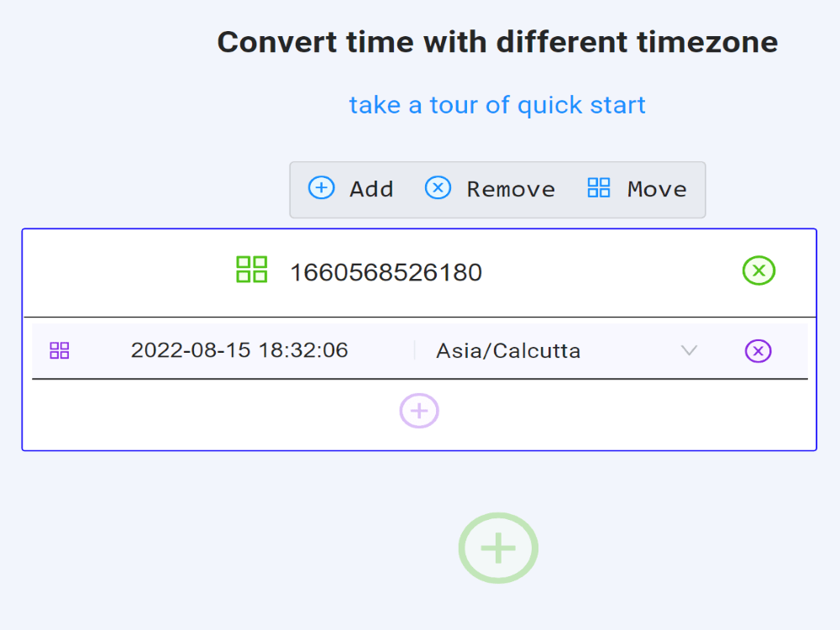Toggle the Move mode in the control bar
Viewport: 840px width, 630px height.
[638, 188]
